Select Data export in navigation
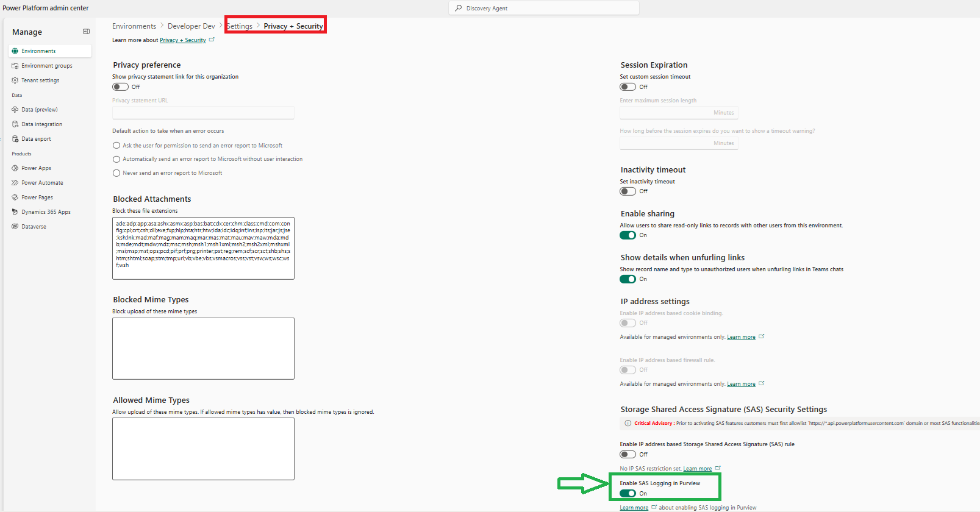Screen dimensions: 980x512 point(36,139)
